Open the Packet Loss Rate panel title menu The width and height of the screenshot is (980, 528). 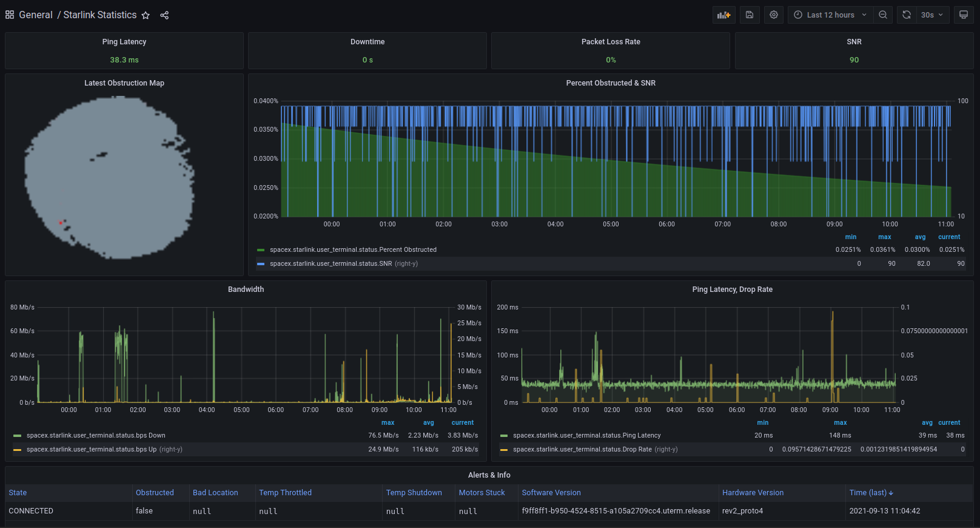pyautogui.click(x=611, y=42)
